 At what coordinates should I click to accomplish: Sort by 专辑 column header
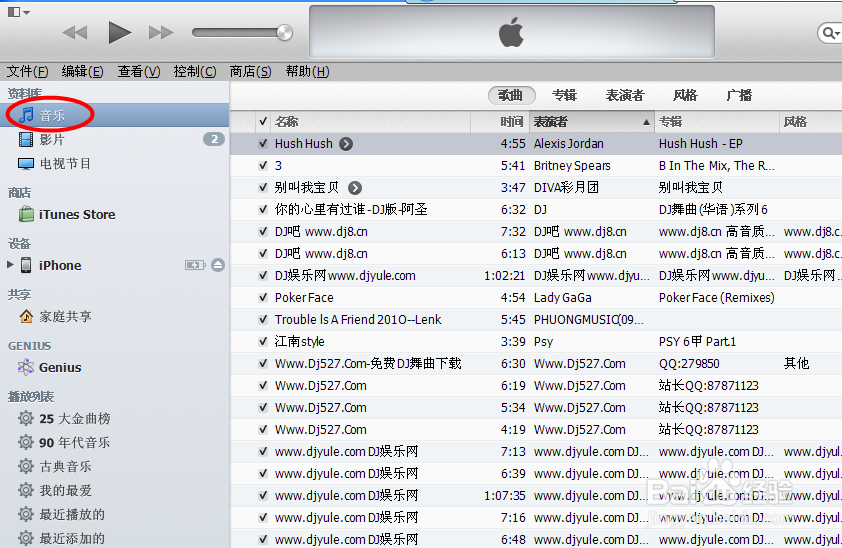pyautogui.click(x=717, y=122)
